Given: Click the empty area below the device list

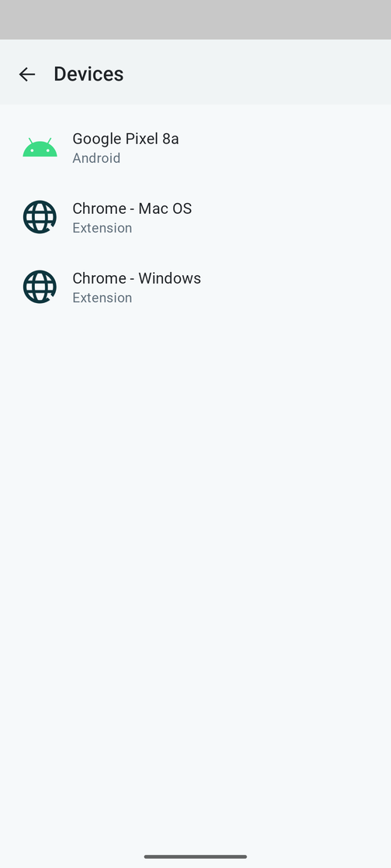Looking at the screenshot, I should pos(195,581).
